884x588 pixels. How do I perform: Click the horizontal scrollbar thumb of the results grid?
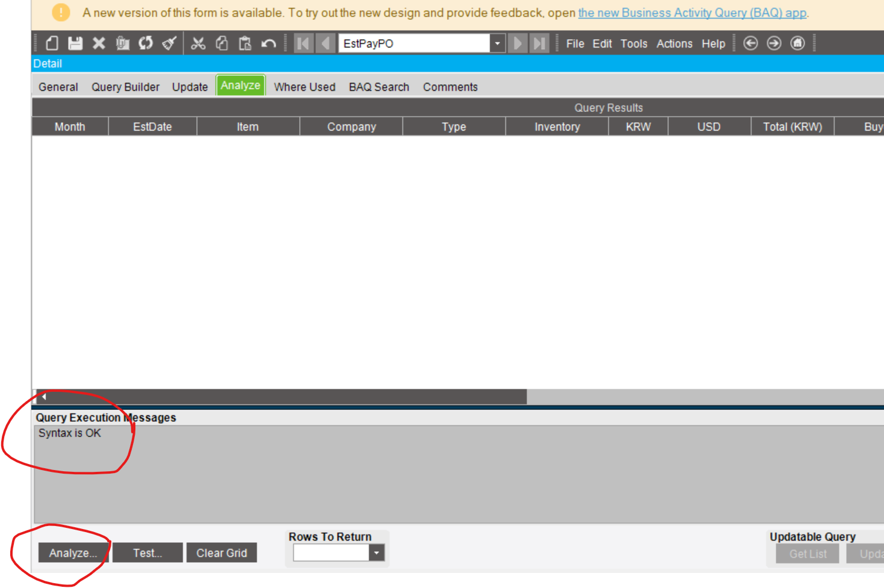click(287, 397)
